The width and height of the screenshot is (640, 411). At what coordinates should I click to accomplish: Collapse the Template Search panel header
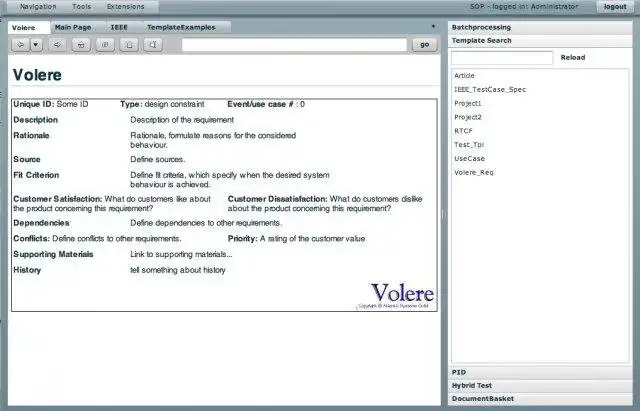coord(540,40)
